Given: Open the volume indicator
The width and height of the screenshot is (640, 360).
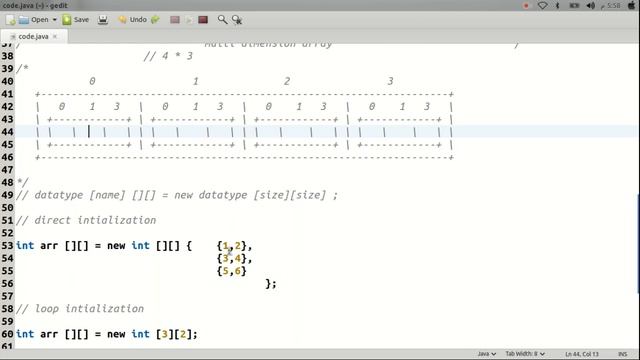Looking at the screenshot, I should click(591, 5).
